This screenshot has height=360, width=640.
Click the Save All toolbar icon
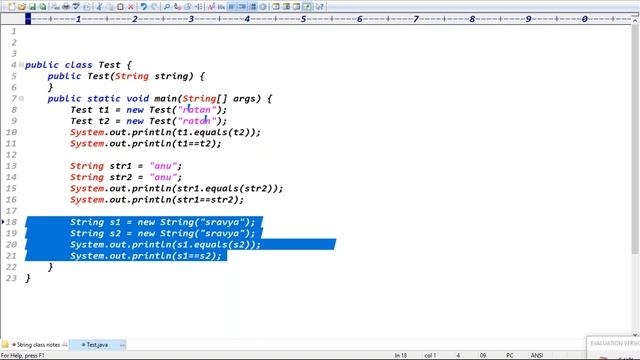[42, 7]
